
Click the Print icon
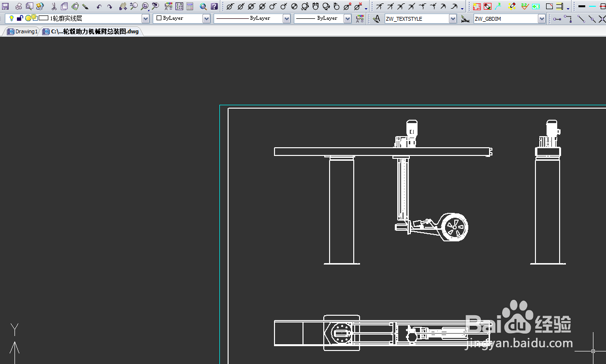click(x=18, y=6)
